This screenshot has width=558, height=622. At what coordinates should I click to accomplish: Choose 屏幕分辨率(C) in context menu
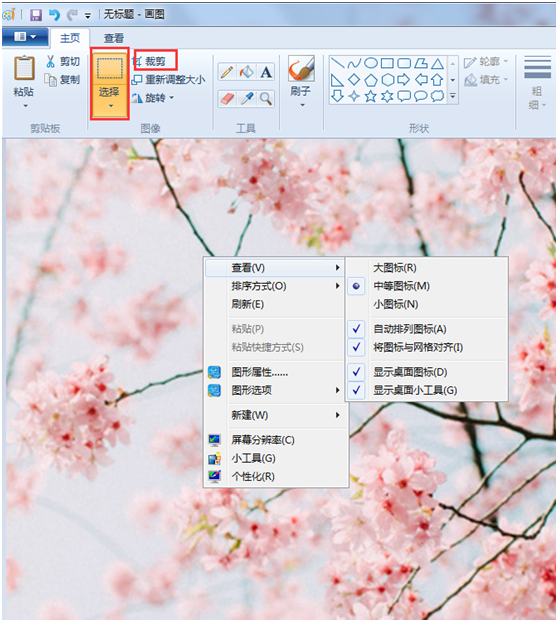click(x=275, y=440)
